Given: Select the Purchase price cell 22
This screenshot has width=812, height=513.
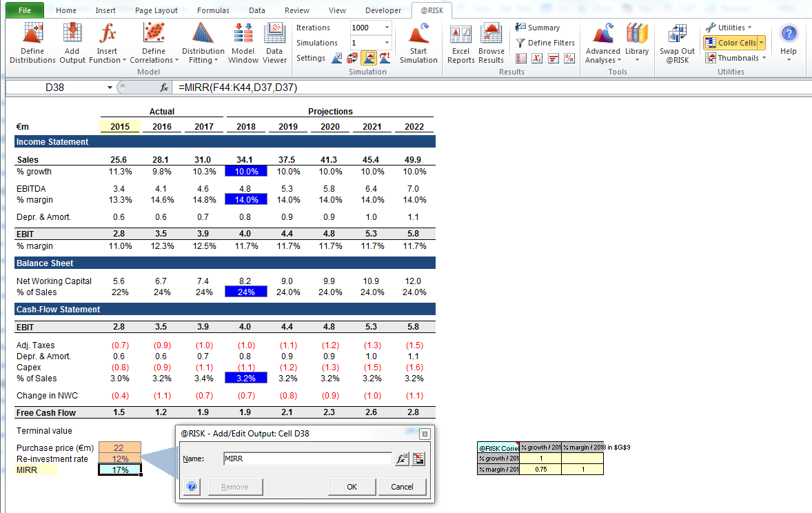Looking at the screenshot, I should pyautogui.click(x=120, y=447).
